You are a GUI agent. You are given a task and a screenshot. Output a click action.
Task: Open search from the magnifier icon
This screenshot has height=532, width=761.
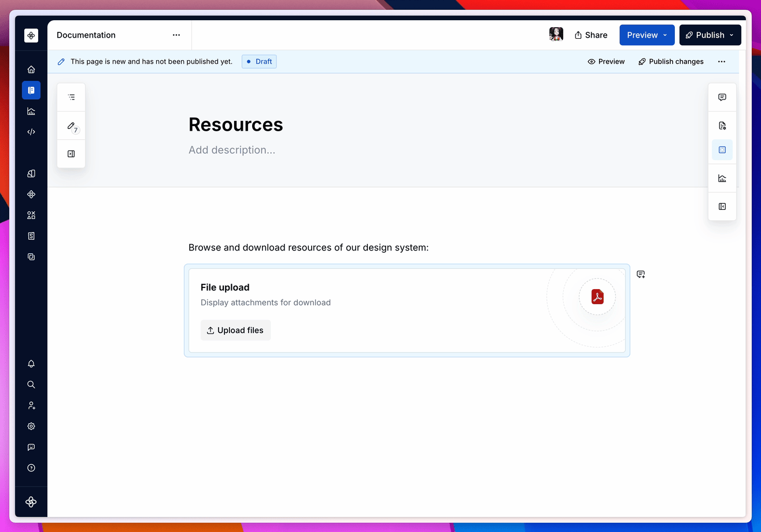pyautogui.click(x=31, y=385)
